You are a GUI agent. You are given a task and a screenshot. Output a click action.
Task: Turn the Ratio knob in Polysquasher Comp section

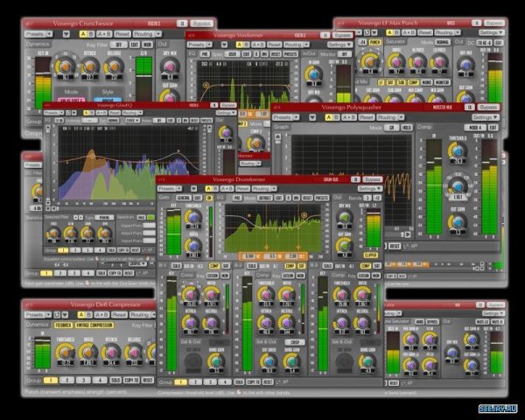click(x=458, y=185)
